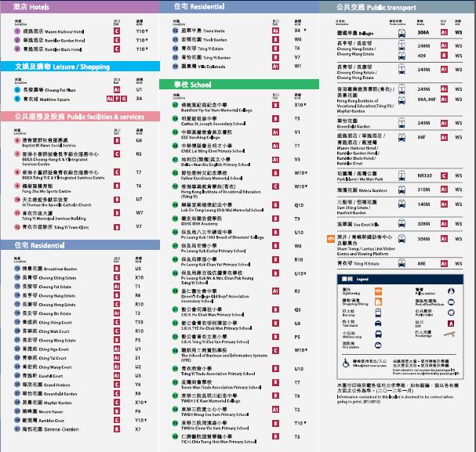Click exit B badge for route 409
The width and height of the screenshot is (476, 452).
click(444, 55)
